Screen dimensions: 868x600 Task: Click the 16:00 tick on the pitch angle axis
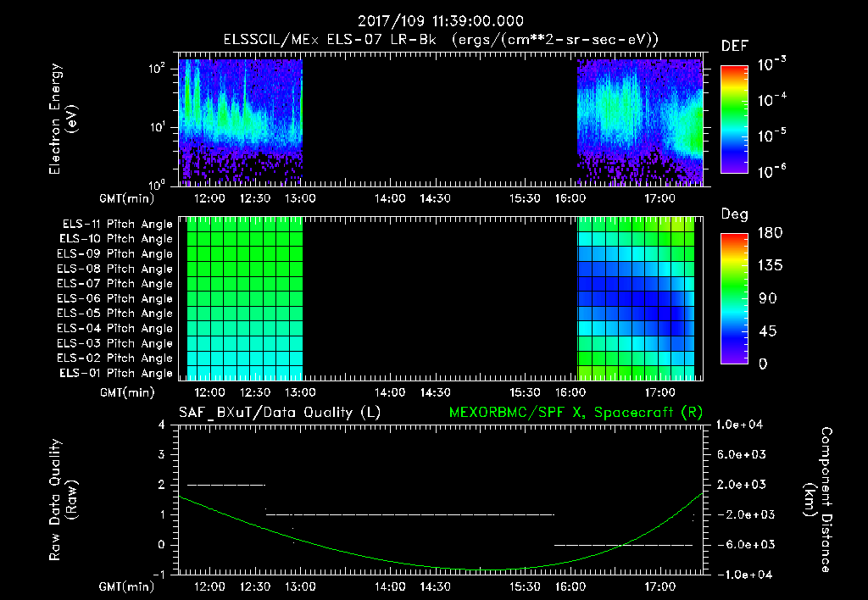tap(570, 392)
